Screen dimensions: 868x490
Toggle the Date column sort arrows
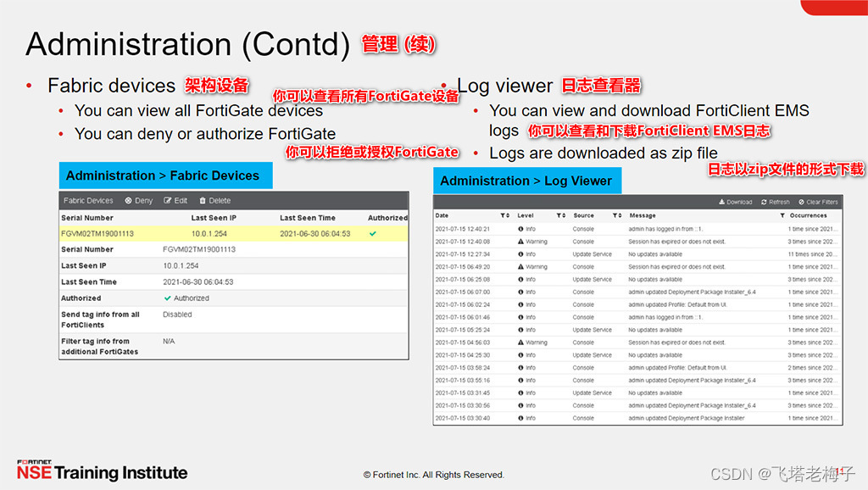pos(508,215)
